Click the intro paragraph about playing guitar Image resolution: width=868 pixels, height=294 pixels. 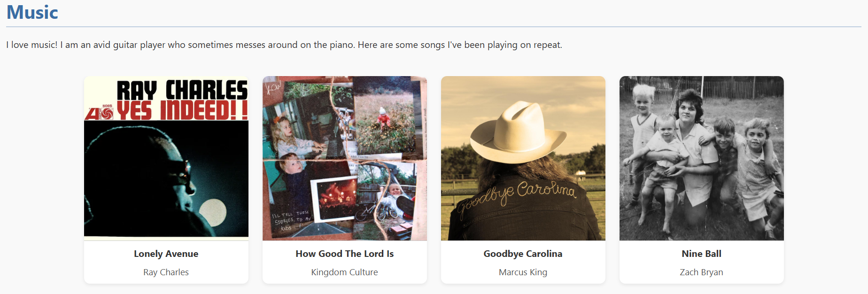click(284, 45)
